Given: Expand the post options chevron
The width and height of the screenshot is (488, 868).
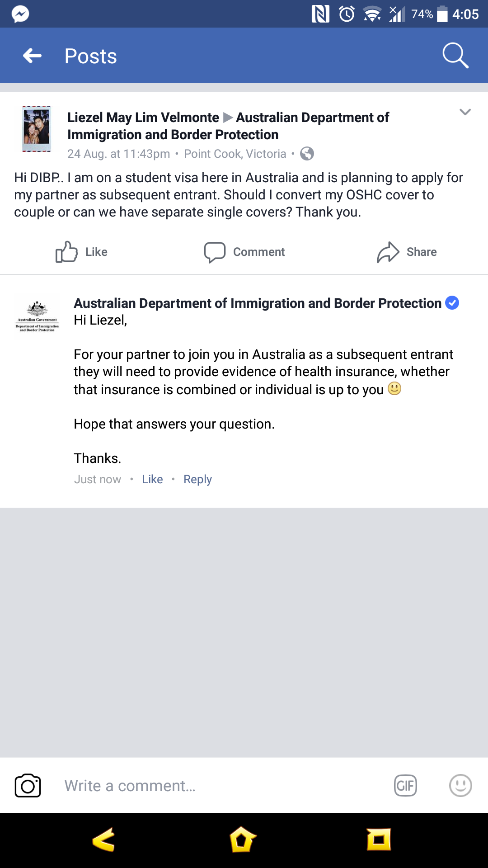Looking at the screenshot, I should [x=465, y=112].
